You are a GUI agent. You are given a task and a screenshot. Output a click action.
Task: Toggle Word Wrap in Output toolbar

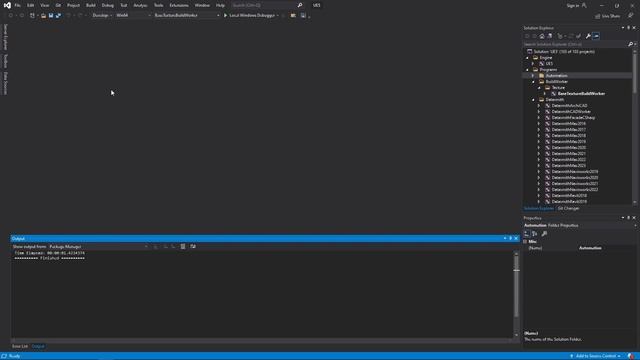pyautogui.click(x=193, y=247)
